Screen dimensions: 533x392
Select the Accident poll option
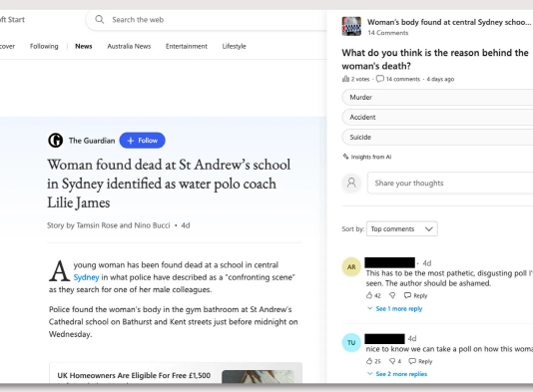437,117
